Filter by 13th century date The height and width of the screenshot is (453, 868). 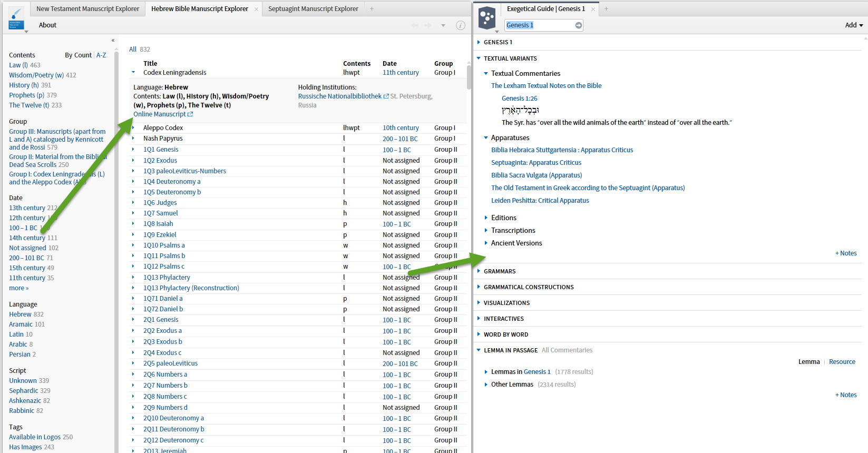coord(27,208)
